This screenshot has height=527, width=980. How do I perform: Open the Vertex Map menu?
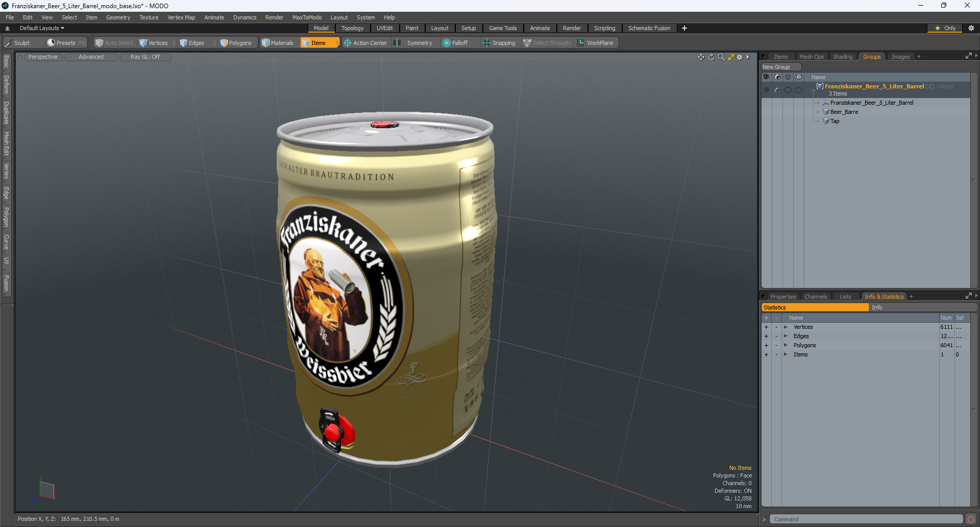181,17
